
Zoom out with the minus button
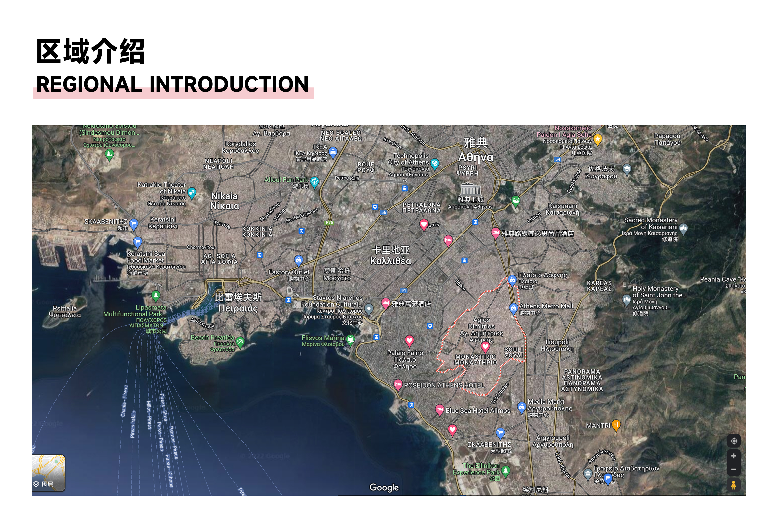(x=734, y=469)
